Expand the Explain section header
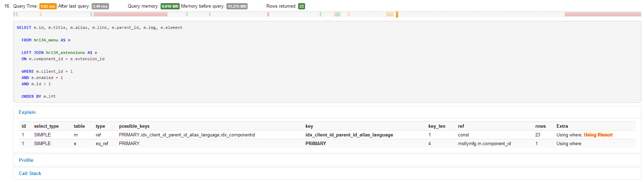This screenshot has width=644, height=182. [27, 112]
